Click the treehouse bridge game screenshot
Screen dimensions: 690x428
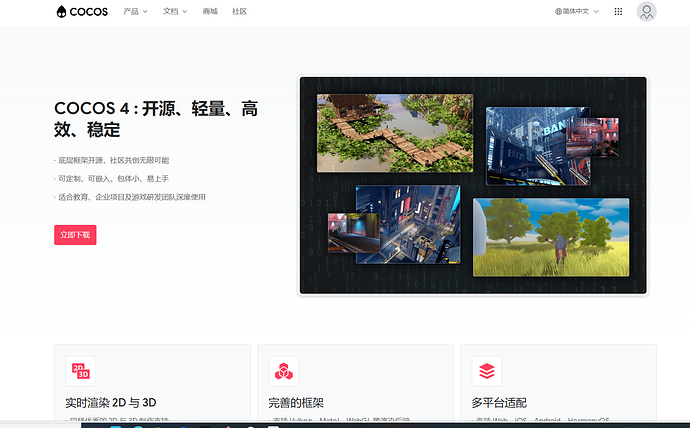[395, 133]
